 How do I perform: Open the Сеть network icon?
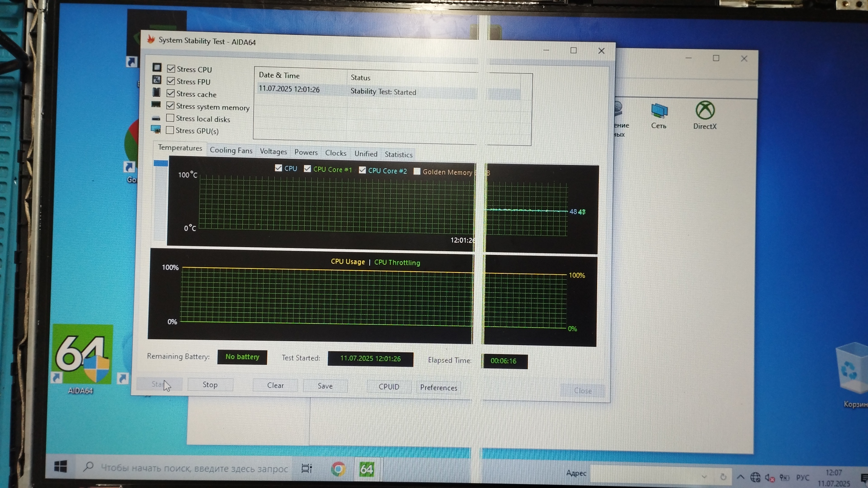659,111
